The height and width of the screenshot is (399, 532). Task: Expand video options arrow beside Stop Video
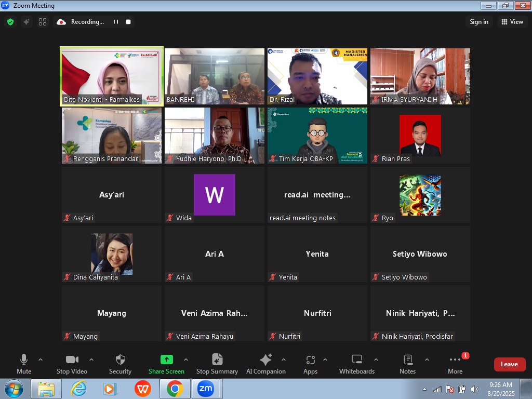pos(91,360)
